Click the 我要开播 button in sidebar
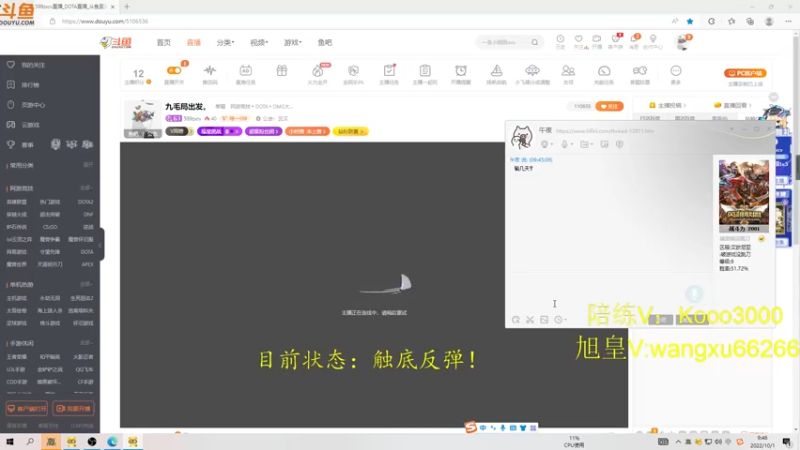Image resolution: width=800 pixels, height=450 pixels. (73, 409)
